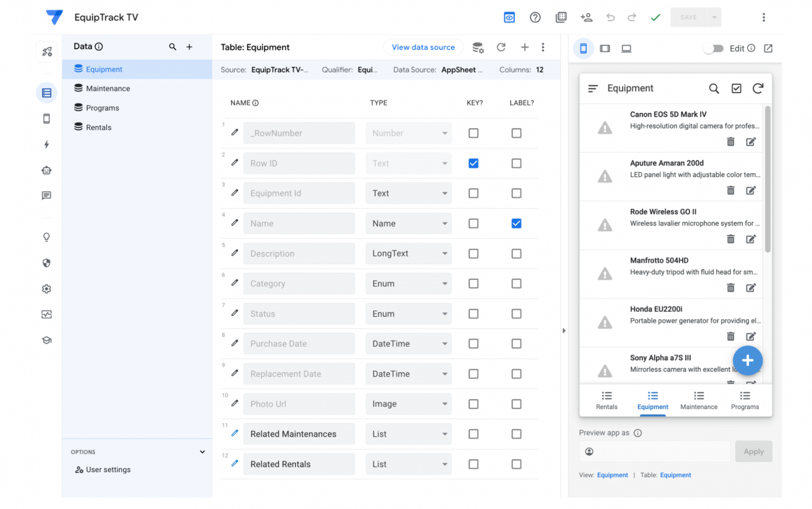The width and height of the screenshot is (812, 509).
Task: Switch to Programs tab in app preview
Action: tap(745, 400)
